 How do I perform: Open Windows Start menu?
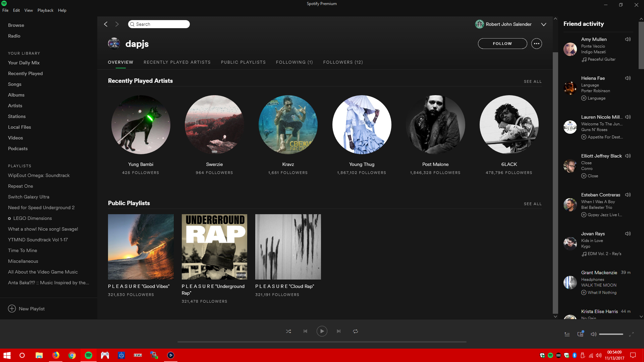[7, 355]
